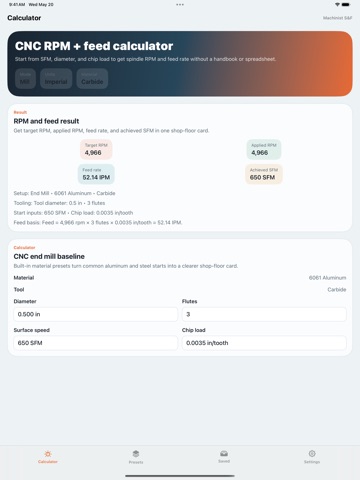The image size is (360, 480).
Task: Switch to the Presets tab
Action: pyautogui.click(x=136, y=457)
